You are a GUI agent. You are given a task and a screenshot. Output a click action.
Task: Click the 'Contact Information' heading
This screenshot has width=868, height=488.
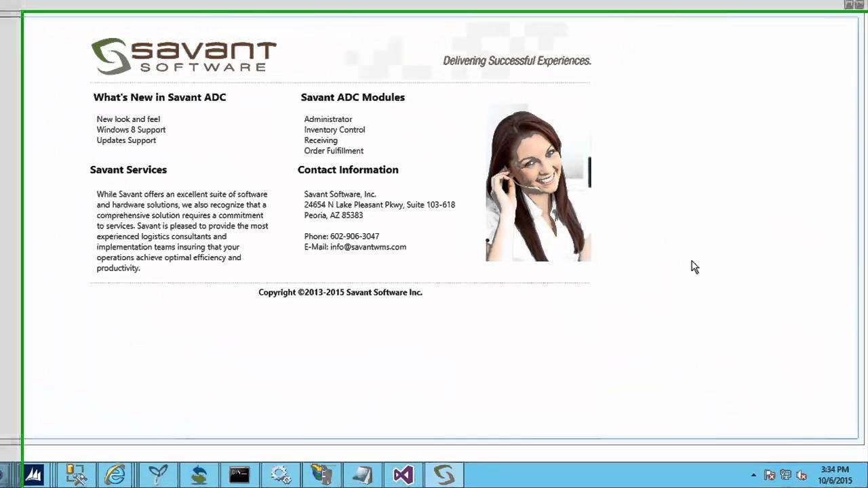pos(348,170)
